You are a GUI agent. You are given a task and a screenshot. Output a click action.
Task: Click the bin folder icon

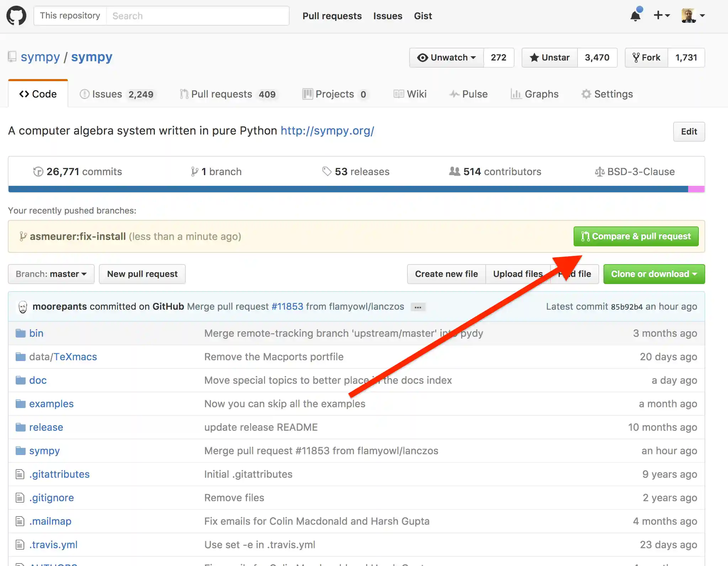click(21, 334)
